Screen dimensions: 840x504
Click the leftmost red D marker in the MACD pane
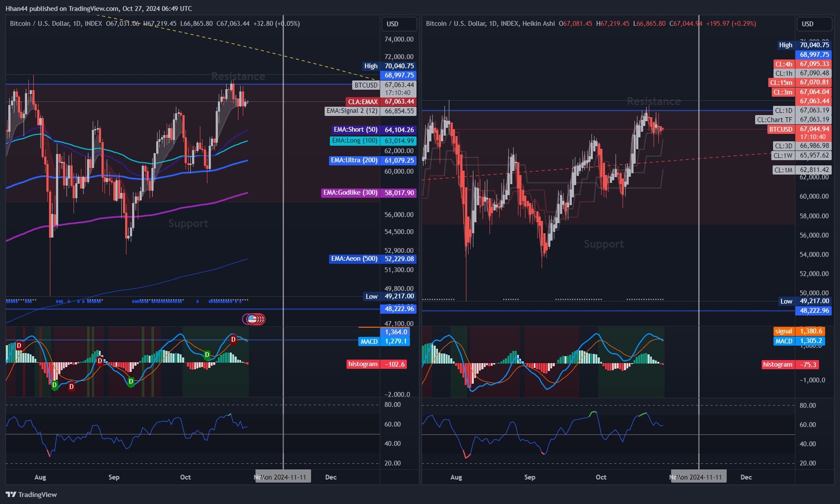[19, 346]
